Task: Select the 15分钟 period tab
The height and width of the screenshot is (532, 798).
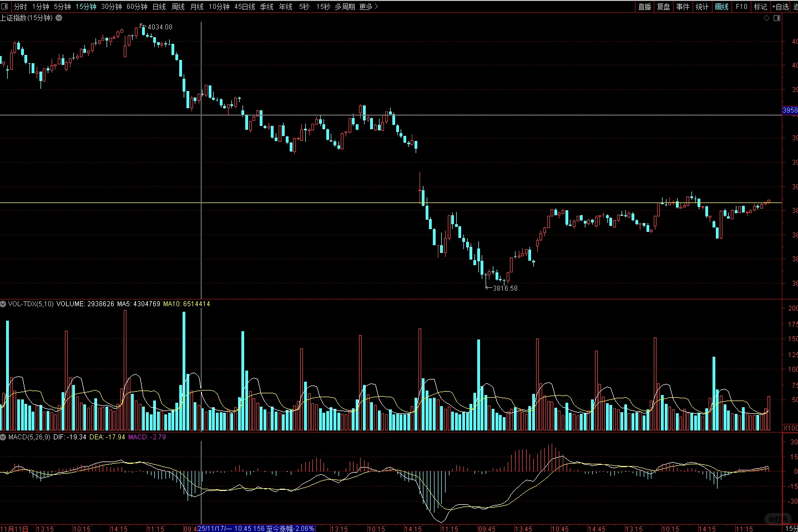Action: 86,7
